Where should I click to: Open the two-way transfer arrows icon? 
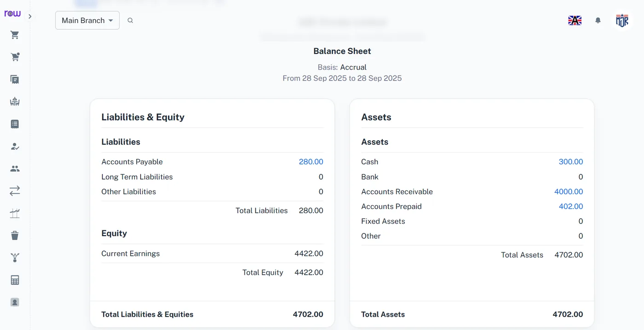pos(15,191)
